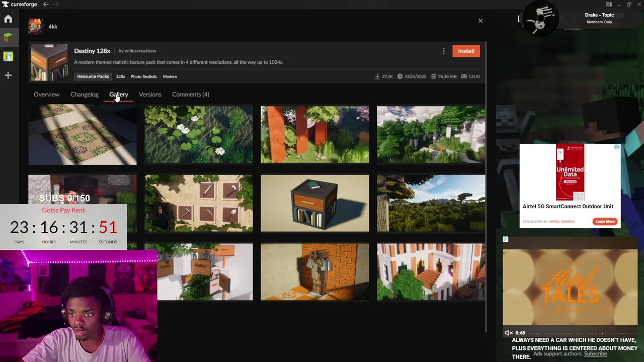Image resolution: width=644 pixels, height=362 pixels.
Task: Click the 76.36 MB file size
Action: (x=447, y=76)
